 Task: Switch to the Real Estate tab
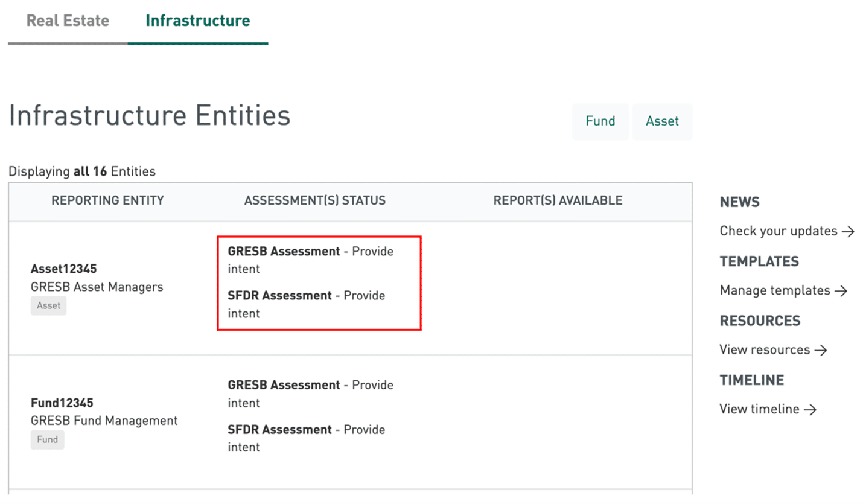(68, 21)
